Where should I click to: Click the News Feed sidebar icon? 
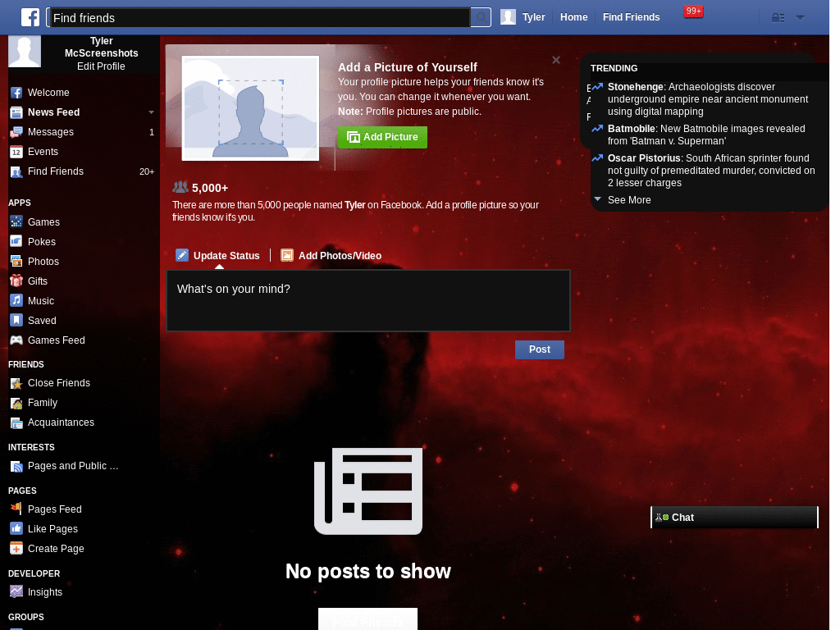coord(16,112)
